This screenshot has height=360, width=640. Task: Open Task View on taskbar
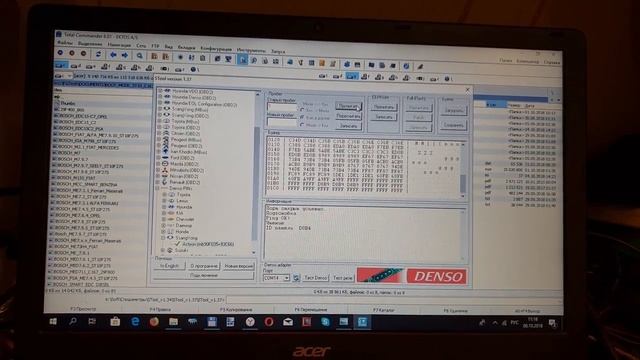pyautogui.click(x=92, y=322)
